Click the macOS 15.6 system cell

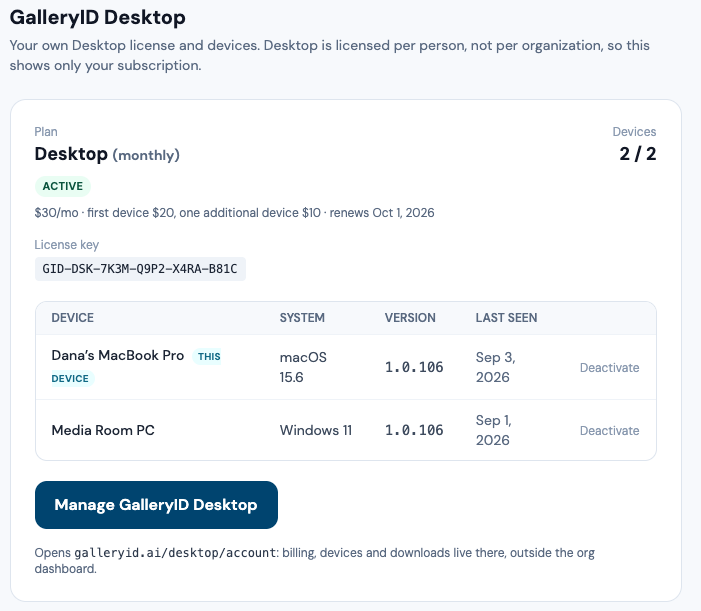click(x=303, y=367)
